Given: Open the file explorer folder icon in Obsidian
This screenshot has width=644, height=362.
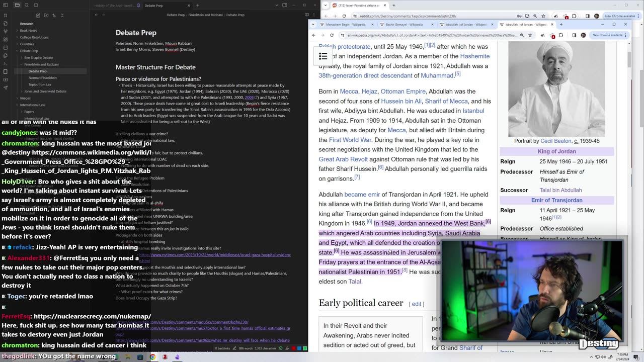Looking at the screenshot, I should 17,6.
